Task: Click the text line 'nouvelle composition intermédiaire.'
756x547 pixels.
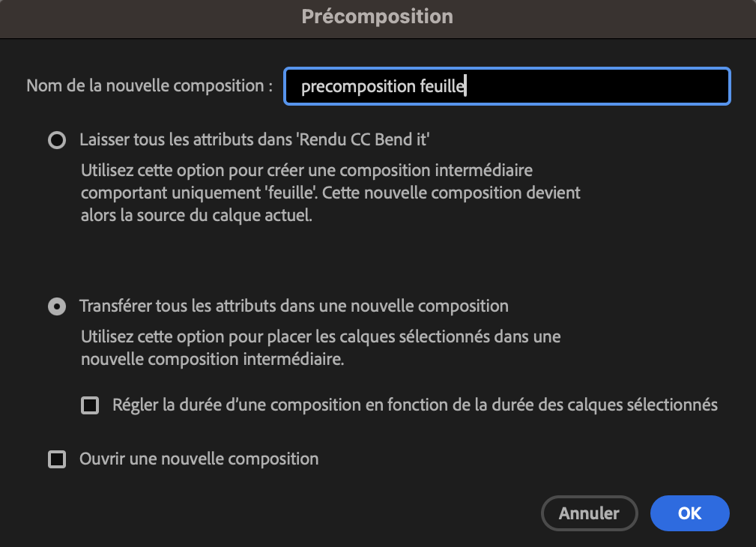Action: point(213,359)
